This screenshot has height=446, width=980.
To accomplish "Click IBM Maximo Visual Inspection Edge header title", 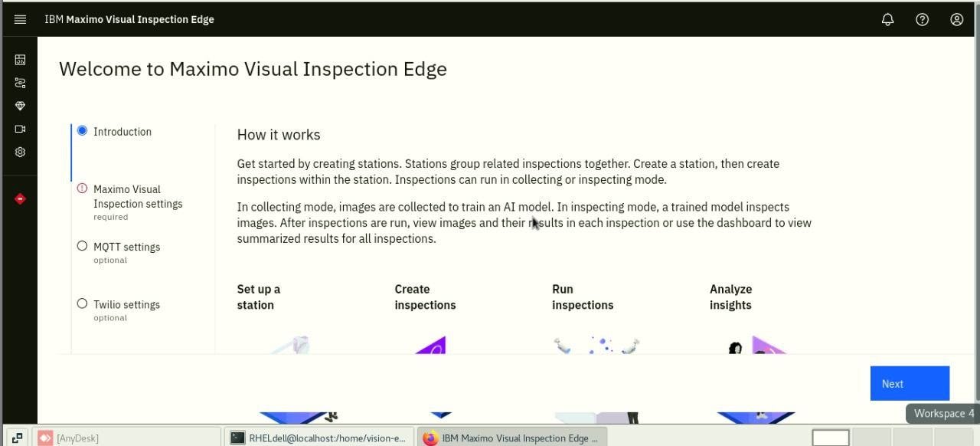I will [129, 19].
